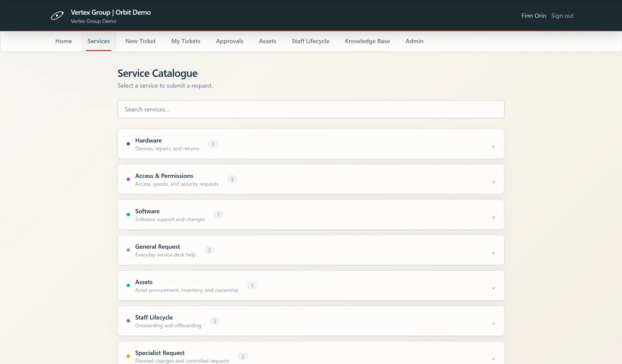The height and width of the screenshot is (364, 622).
Task: Click the grey General Request dot
Action: [128, 250]
